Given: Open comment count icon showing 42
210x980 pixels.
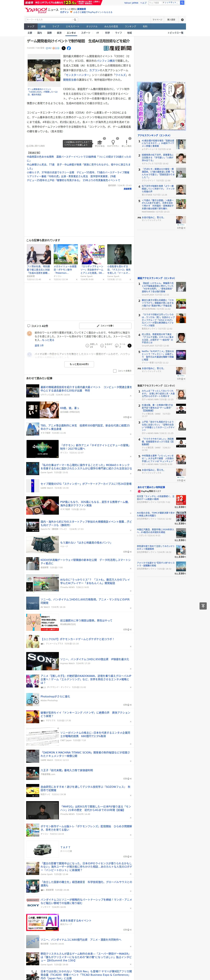Looking at the screenshot, I should click(x=49, y=48).
